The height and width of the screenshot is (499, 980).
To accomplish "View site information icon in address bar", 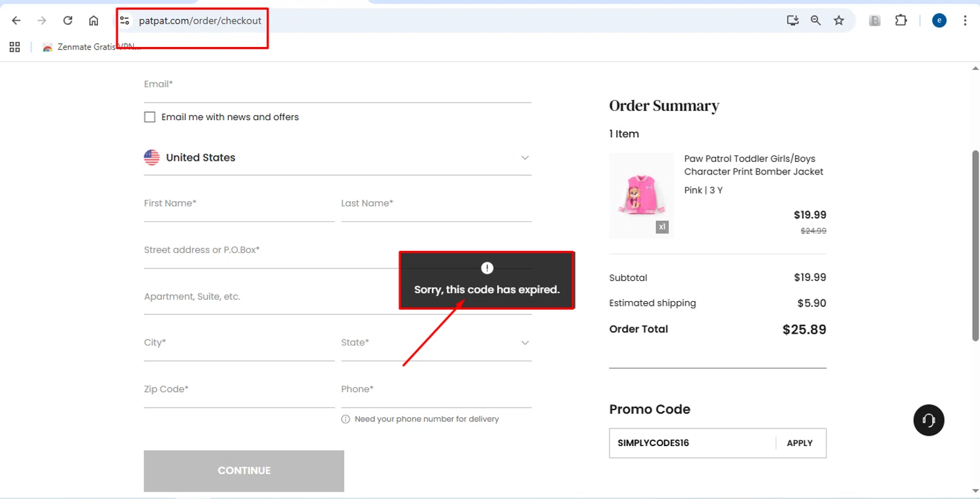I will point(125,21).
